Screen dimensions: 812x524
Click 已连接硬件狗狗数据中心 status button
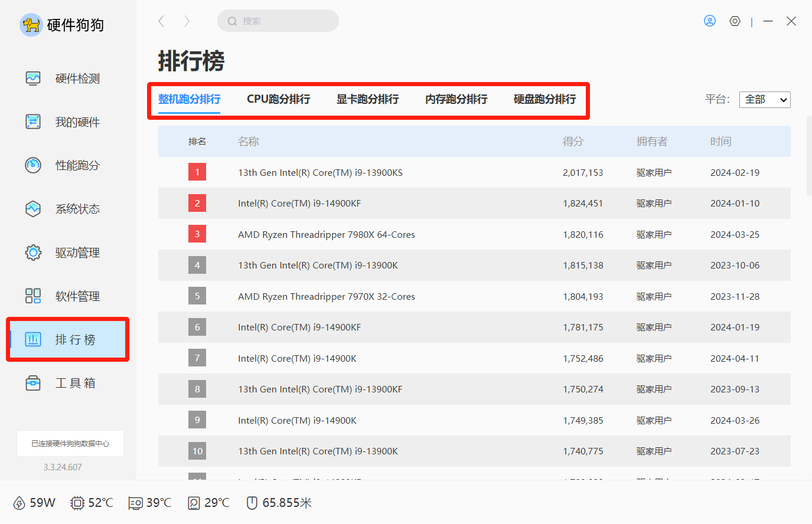pyautogui.click(x=70, y=443)
